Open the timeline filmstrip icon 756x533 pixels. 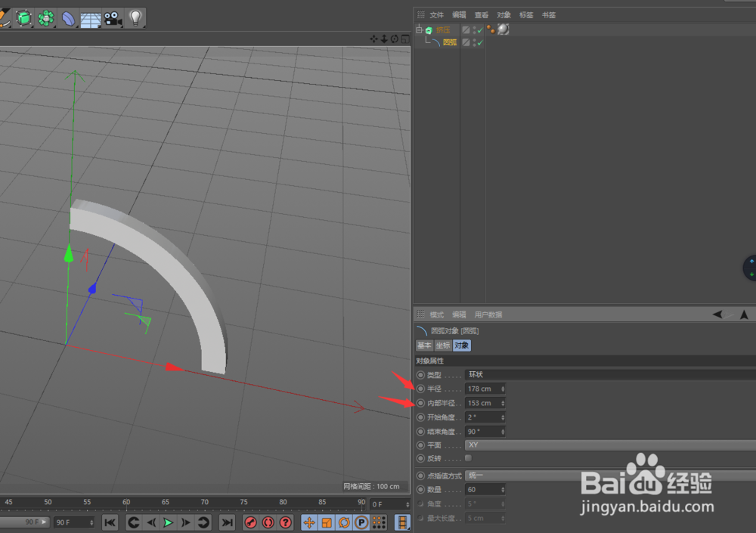pos(402,522)
